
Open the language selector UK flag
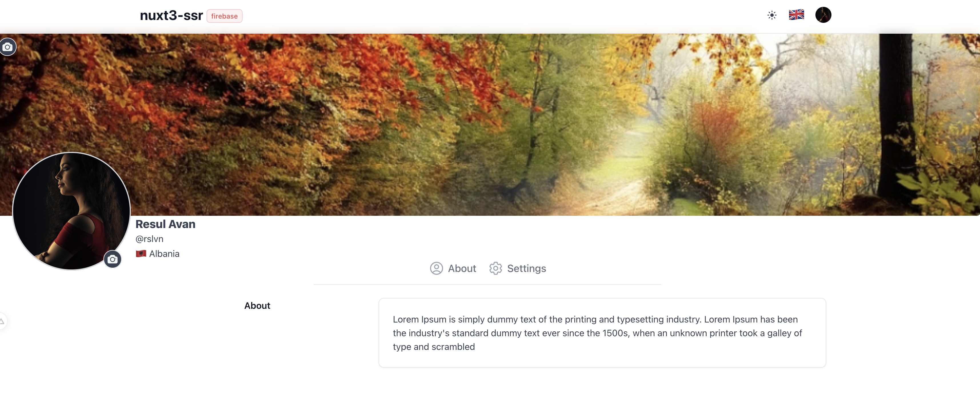[796, 15]
